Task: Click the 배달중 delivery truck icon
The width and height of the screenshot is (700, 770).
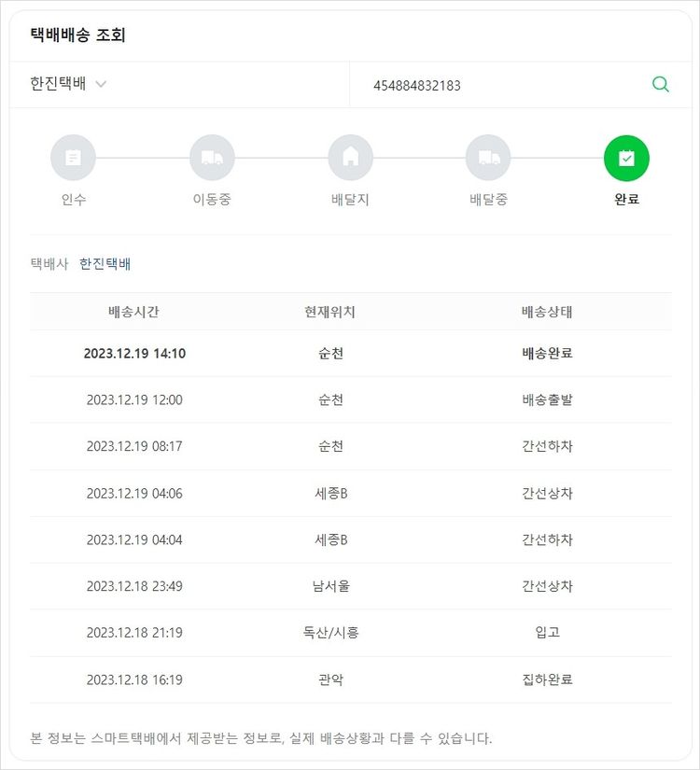Action: click(489, 158)
